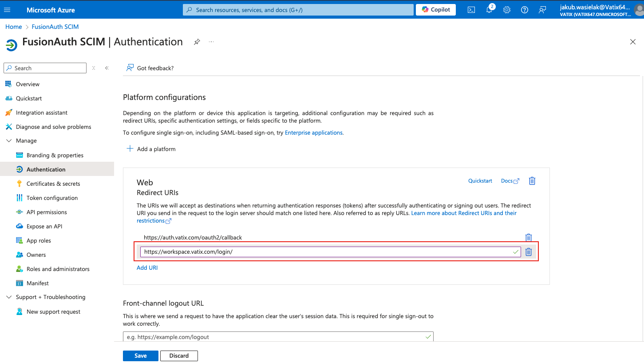Screen dimensions: 644x363
Task: Click the Save button
Action: click(140, 356)
